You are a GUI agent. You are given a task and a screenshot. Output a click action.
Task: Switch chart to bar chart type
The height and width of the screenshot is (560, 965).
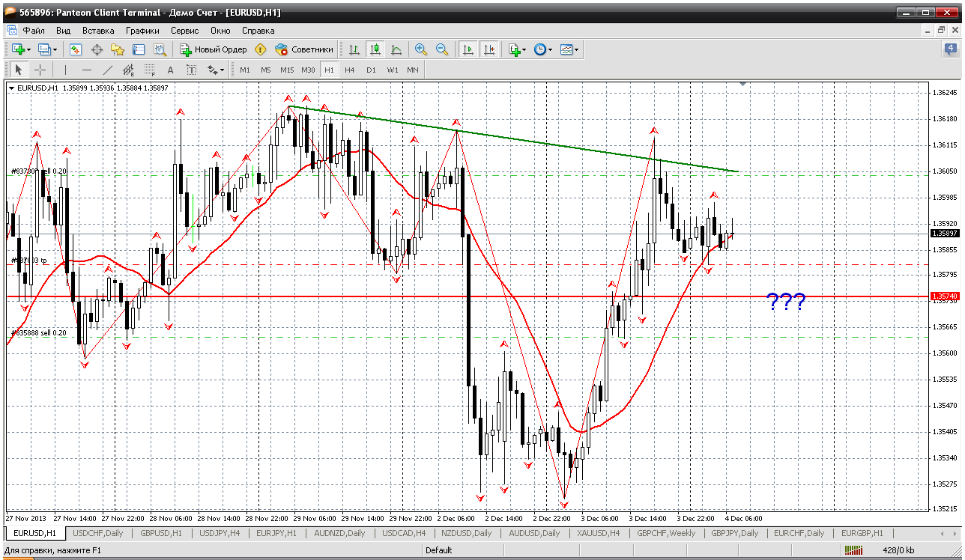[x=354, y=49]
